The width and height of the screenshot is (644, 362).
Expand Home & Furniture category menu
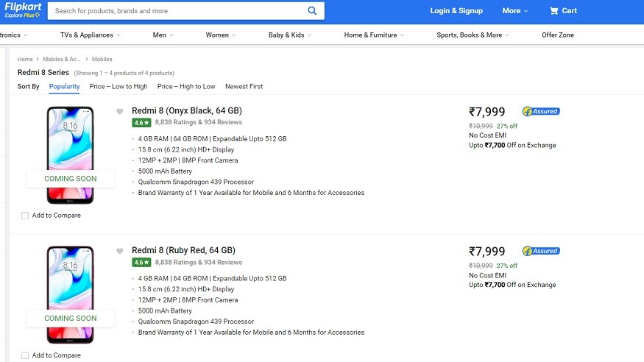coord(374,35)
